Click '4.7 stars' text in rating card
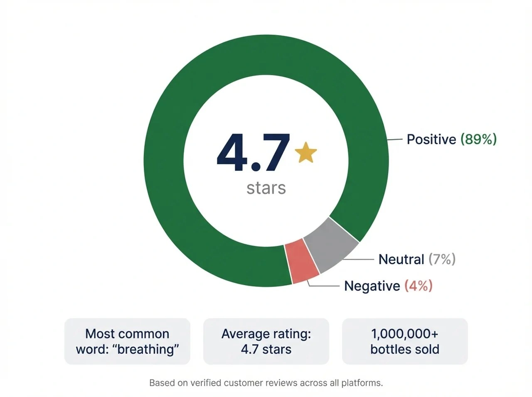The height and width of the screenshot is (397, 532). click(266, 349)
